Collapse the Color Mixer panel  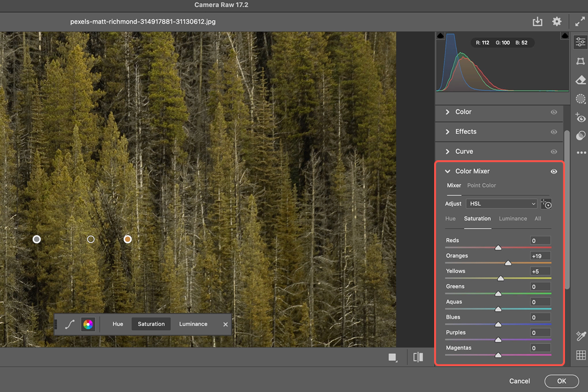(x=447, y=171)
